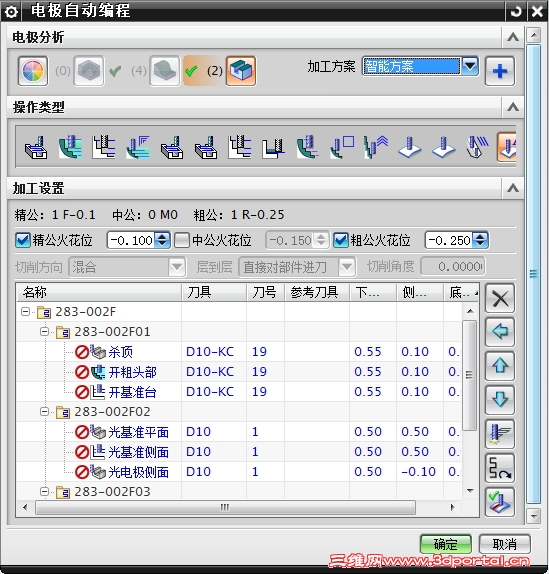Collapse the 283-002F03 tree node
The width and height of the screenshot is (549, 574).
[45, 492]
